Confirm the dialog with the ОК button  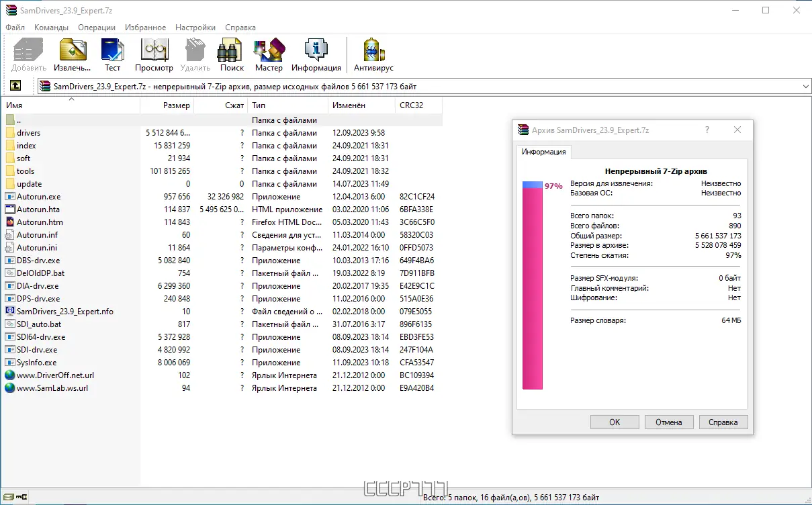(x=615, y=422)
